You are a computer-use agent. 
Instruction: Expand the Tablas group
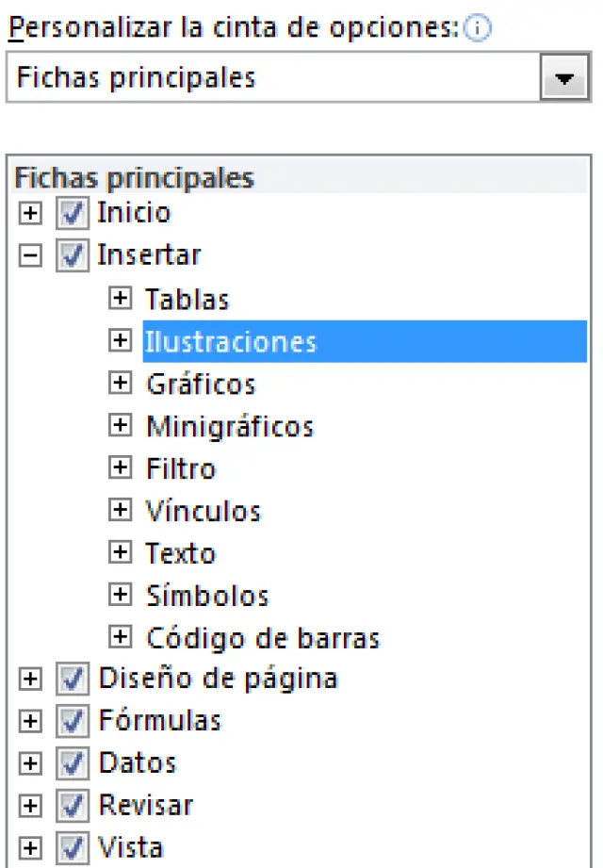pyautogui.click(x=120, y=299)
